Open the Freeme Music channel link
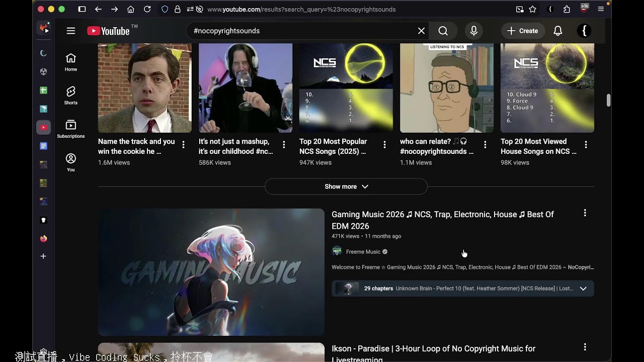Screen dimensions: 644x362 click(x=363, y=252)
